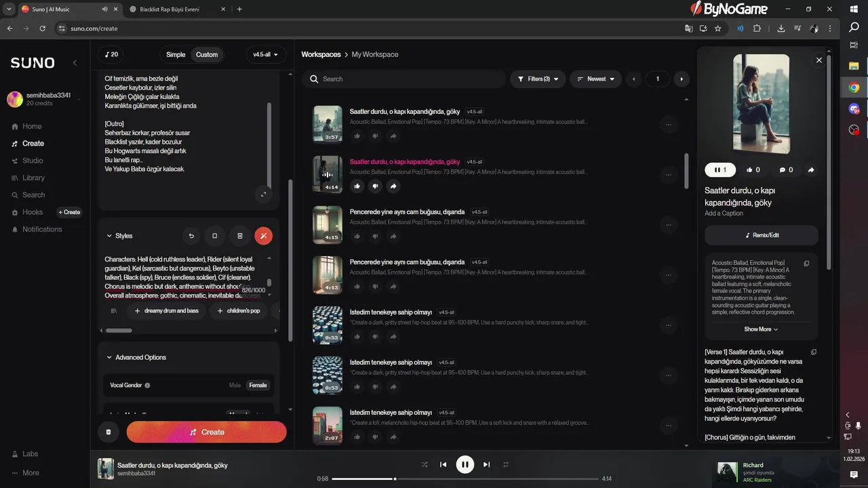
Task: Open the Chrome tab search dropdown
Action: tap(9, 9)
